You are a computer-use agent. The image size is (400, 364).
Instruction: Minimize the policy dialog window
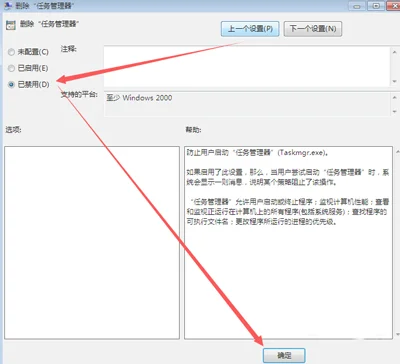tap(357, 6)
